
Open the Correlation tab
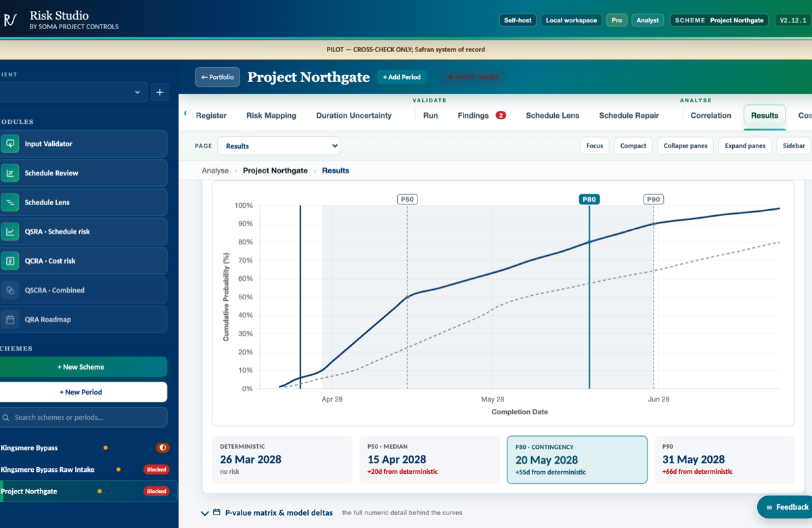coord(710,115)
